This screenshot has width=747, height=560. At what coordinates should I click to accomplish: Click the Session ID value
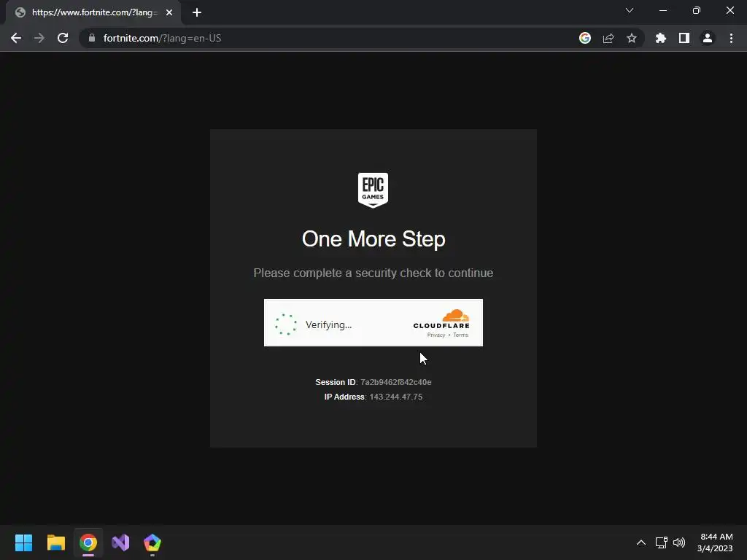[396, 382]
